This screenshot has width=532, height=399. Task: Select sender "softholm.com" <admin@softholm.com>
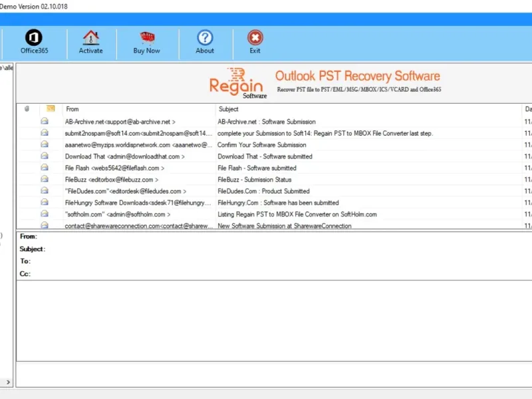[x=118, y=214]
